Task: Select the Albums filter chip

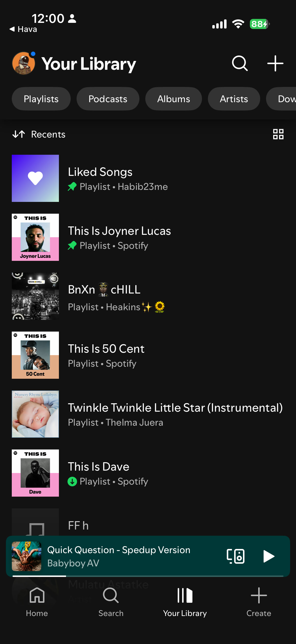Action: (173, 99)
